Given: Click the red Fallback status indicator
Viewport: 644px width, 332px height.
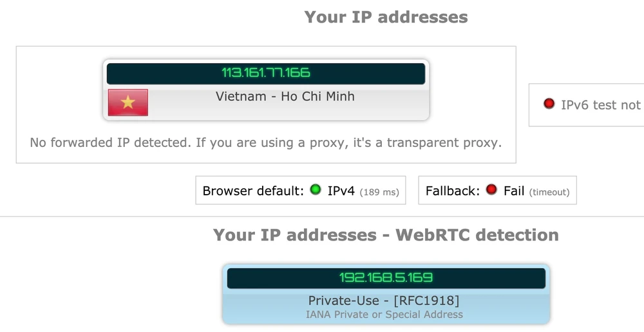Looking at the screenshot, I should pyautogui.click(x=491, y=190).
